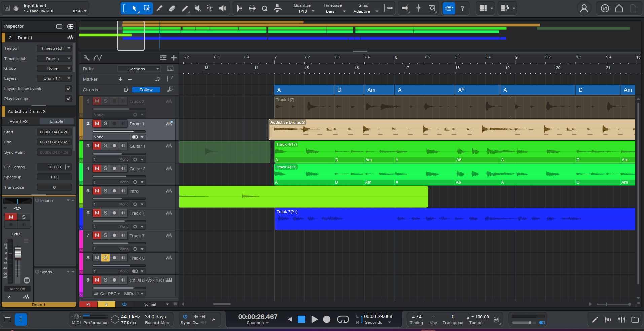
Task: Toggle Layers follow events checkbox
Action: coord(68,89)
